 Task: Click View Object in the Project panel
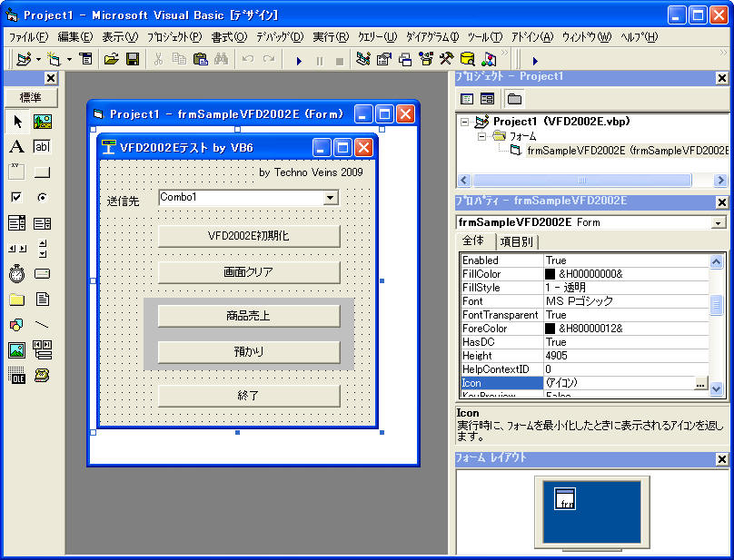(487, 99)
